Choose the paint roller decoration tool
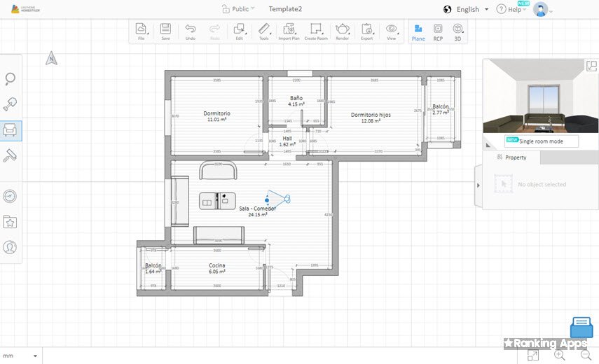This screenshot has height=364, width=599. point(11,155)
